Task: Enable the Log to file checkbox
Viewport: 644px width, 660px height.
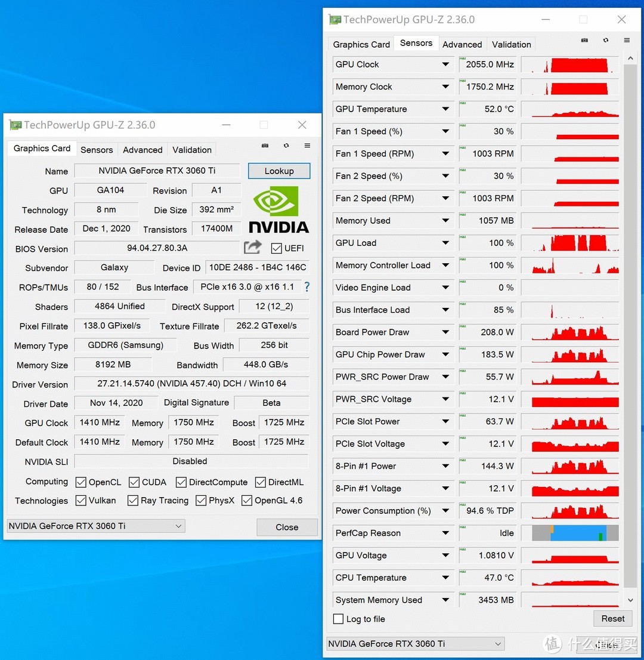Action: (x=338, y=619)
